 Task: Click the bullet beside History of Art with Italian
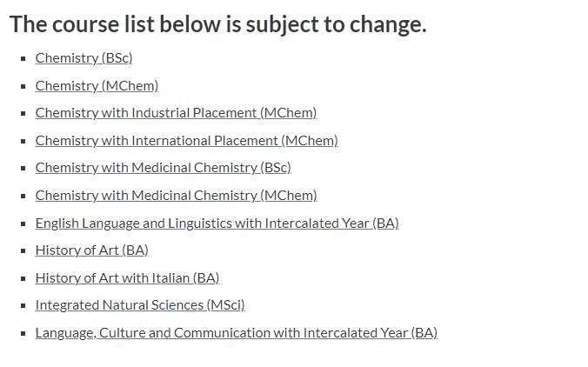[23, 278]
